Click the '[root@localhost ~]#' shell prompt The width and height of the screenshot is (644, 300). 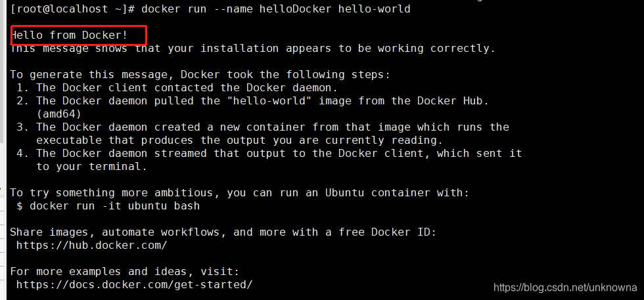click(x=72, y=9)
